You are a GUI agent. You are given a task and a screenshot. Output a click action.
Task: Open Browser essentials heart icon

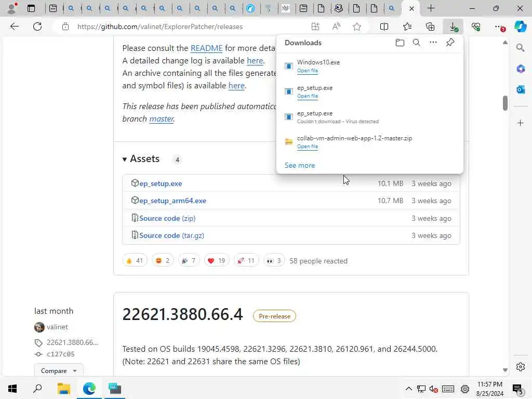(476, 26)
